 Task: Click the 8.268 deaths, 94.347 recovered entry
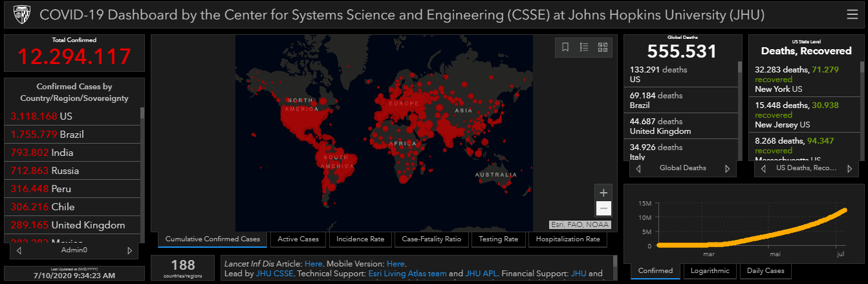pos(805,147)
